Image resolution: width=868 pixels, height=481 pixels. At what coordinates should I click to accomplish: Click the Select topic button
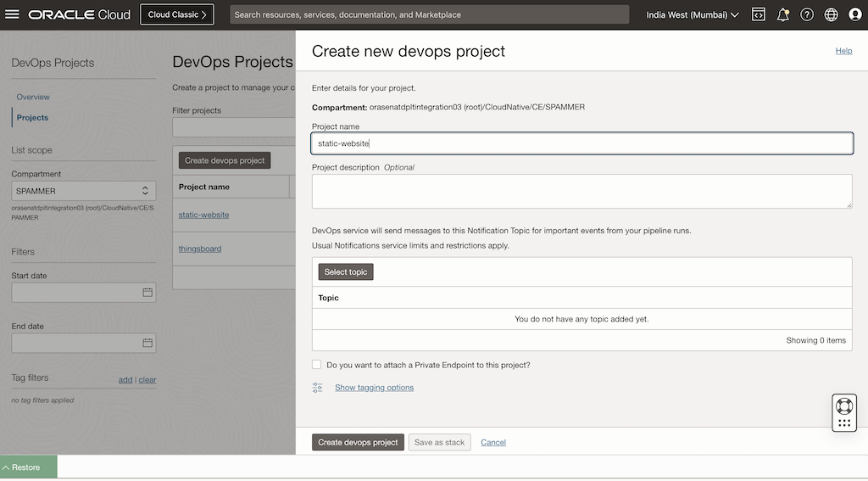pos(346,272)
